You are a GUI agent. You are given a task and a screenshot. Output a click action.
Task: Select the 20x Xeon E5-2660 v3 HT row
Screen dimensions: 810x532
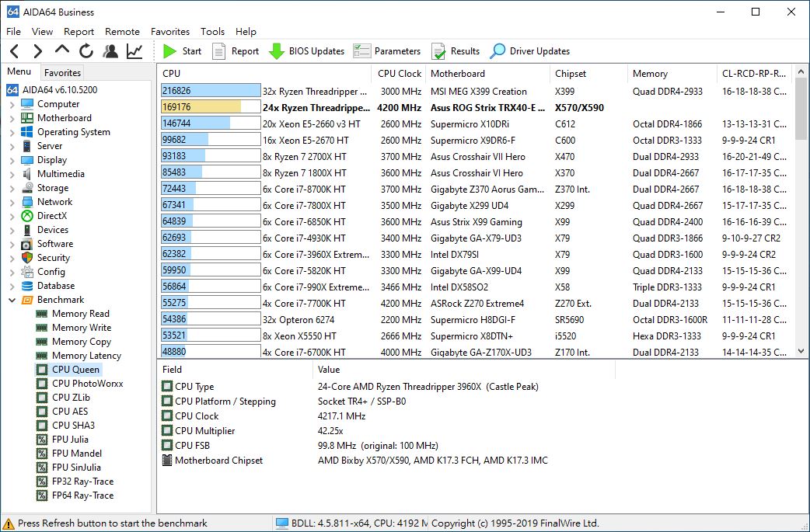point(475,123)
